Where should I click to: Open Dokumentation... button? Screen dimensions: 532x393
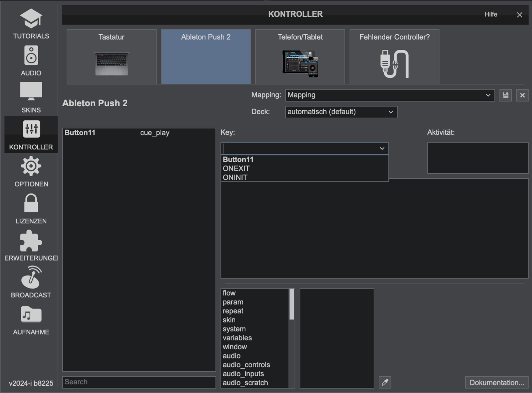[x=497, y=382]
